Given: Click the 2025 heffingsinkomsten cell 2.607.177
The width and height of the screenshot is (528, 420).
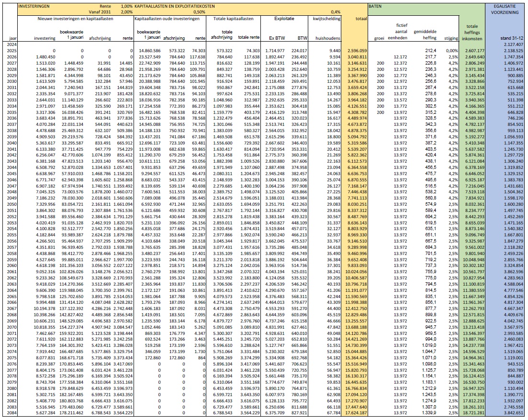Looking at the screenshot, I should click(x=475, y=51).
